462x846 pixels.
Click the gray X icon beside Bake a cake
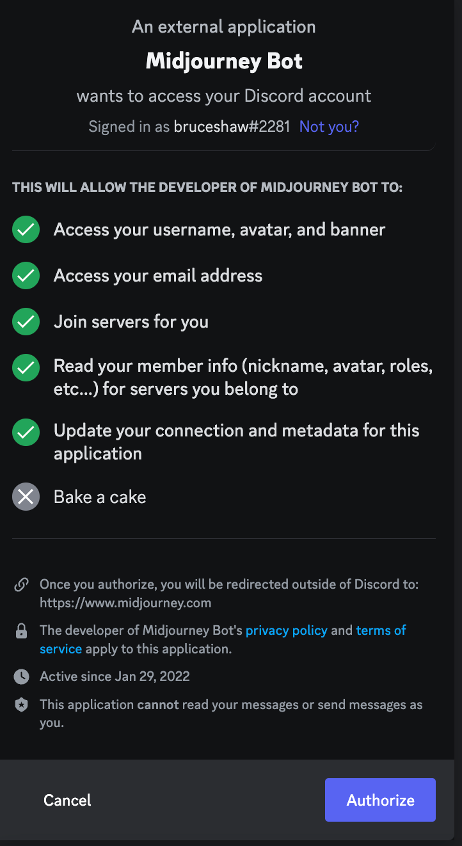click(x=26, y=496)
